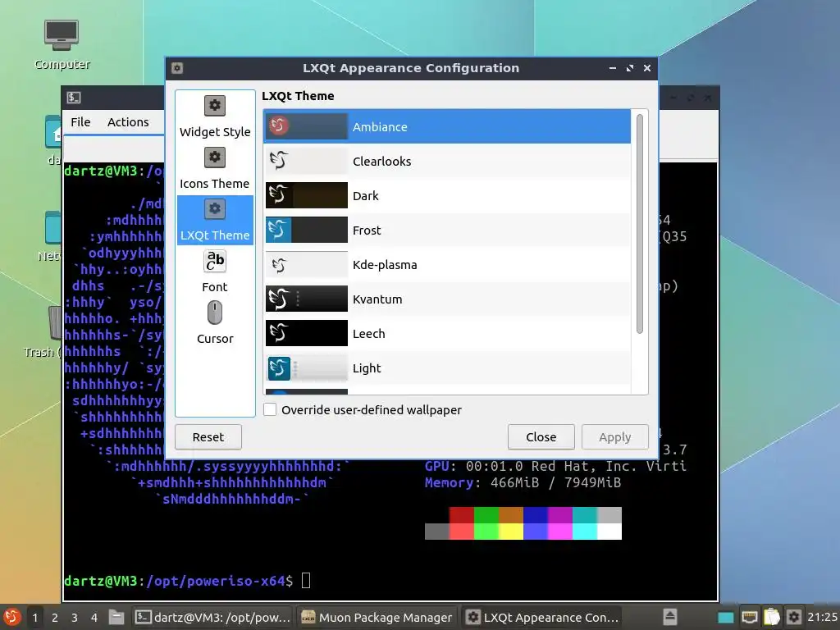The height and width of the screenshot is (630, 840).
Task: Switch to virtual desktop 3
Action: click(x=75, y=618)
